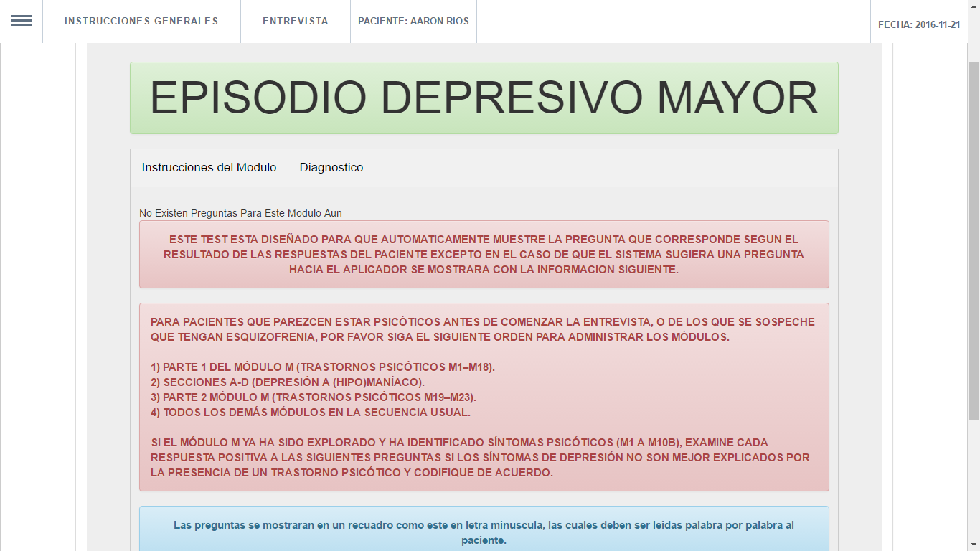Screen dimensions: 980x551
Task: Click the line '4) TODOS LOS DEMÁS MÓDULOS'
Action: tap(310, 413)
